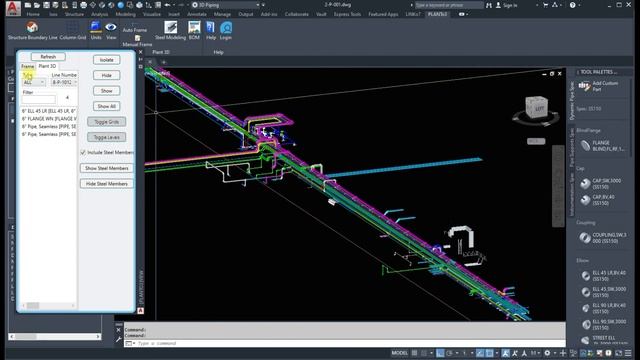The image size is (640, 360).
Task: Open the Autodesk App Store cart icon
Action: (545, 5)
